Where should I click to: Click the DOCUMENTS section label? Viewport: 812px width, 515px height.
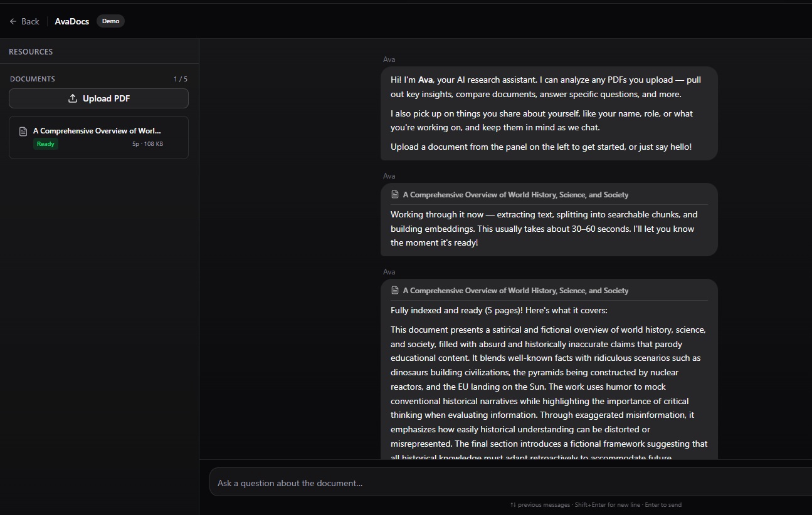point(33,79)
